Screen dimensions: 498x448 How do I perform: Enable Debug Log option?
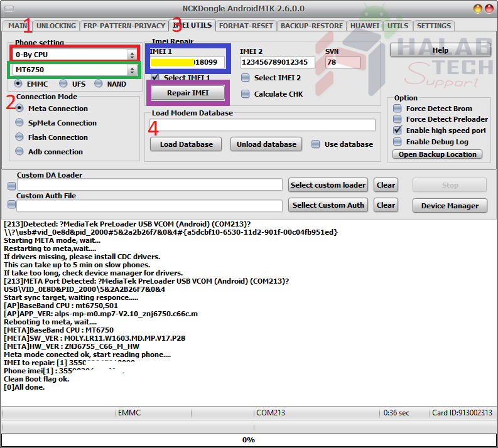coord(398,142)
